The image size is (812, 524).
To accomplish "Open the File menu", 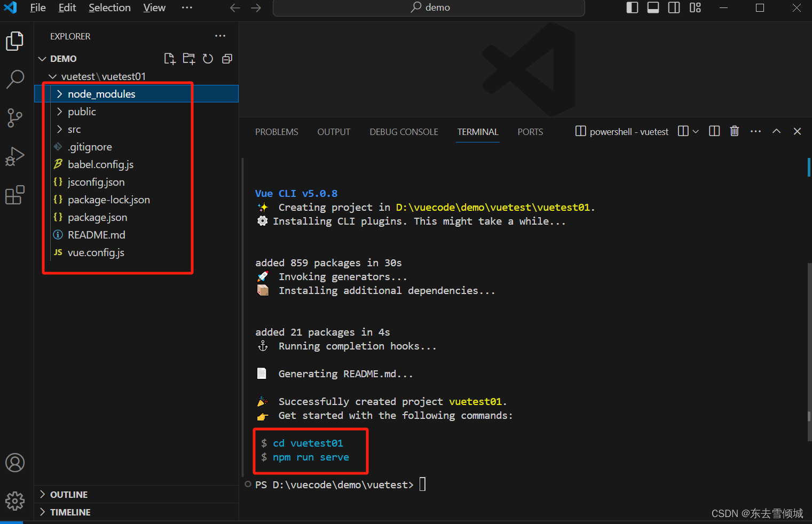I will [x=37, y=7].
